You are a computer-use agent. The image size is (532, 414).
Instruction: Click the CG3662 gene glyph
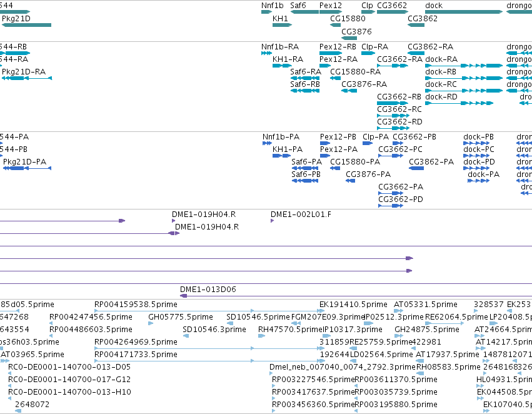pos(393,12)
